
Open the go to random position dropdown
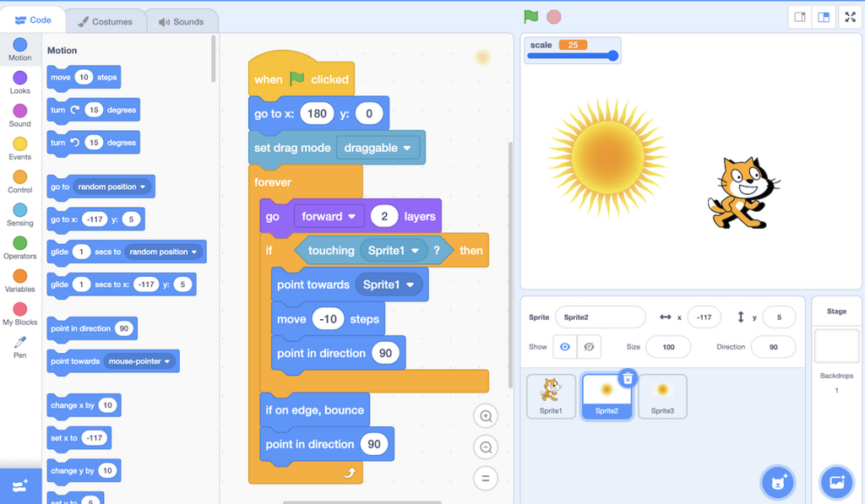pos(112,187)
